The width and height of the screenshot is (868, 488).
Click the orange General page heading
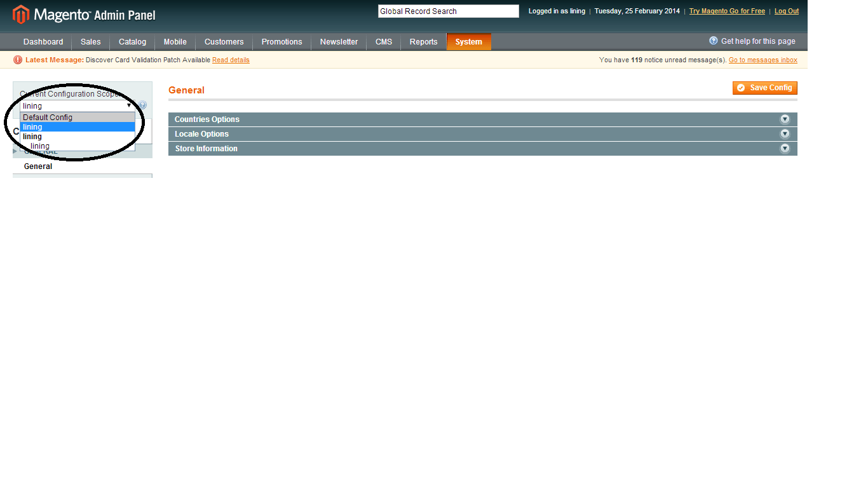(186, 90)
